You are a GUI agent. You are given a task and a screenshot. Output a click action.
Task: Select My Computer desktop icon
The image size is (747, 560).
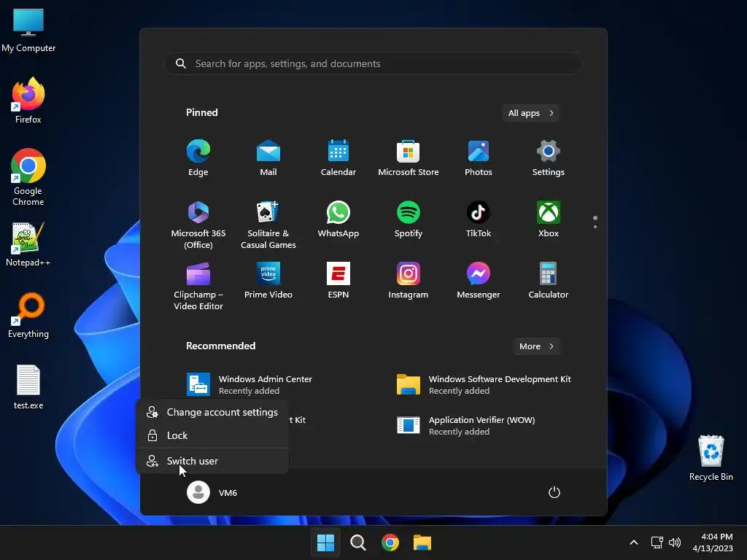pos(28,31)
